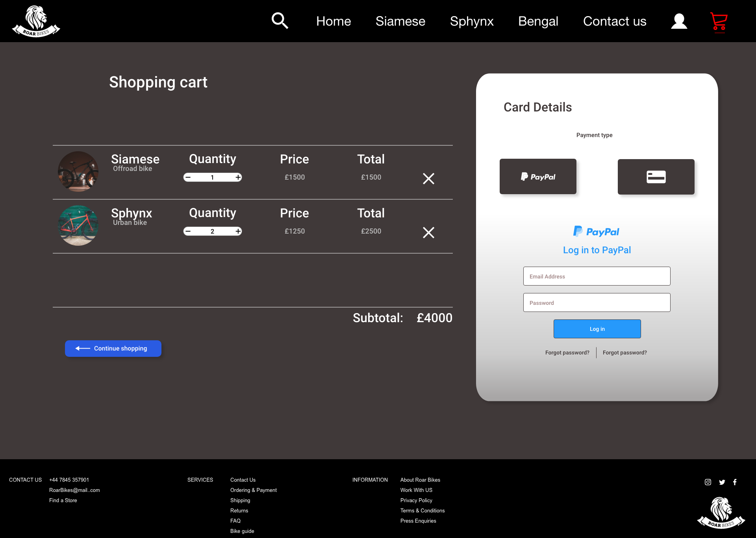Open the Sphynx bike thumbnail
This screenshot has height=538, width=756.
click(78, 225)
